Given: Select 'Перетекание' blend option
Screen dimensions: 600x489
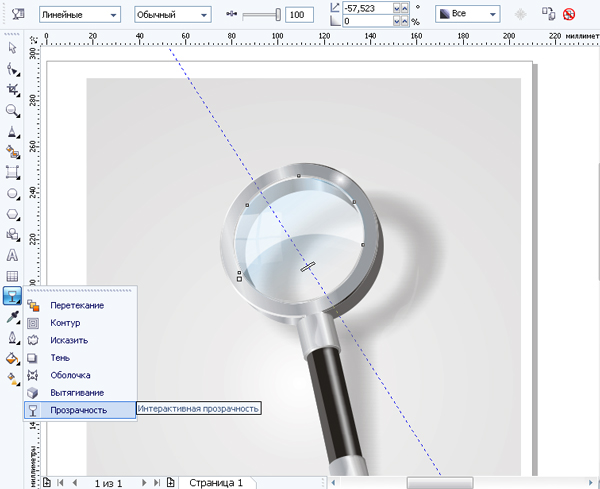Looking at the screenshot, I should [x=76, y=305].
